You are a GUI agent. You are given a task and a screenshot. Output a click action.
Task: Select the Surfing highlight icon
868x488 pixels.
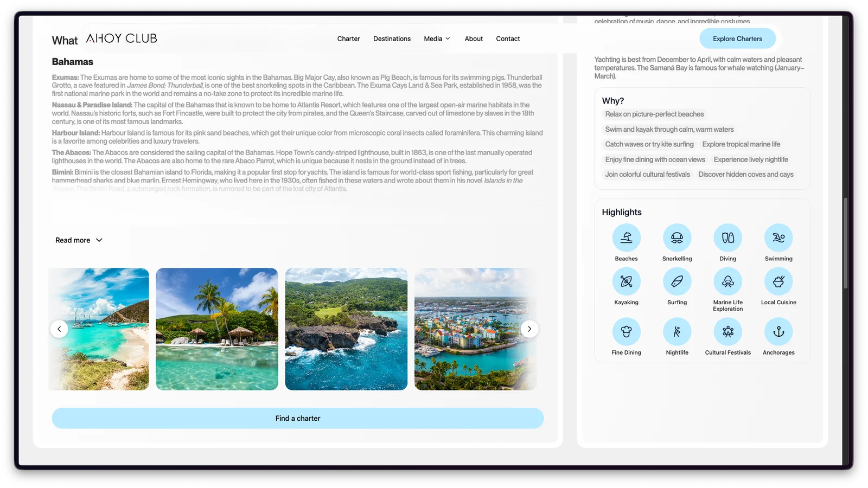point(677,281)
